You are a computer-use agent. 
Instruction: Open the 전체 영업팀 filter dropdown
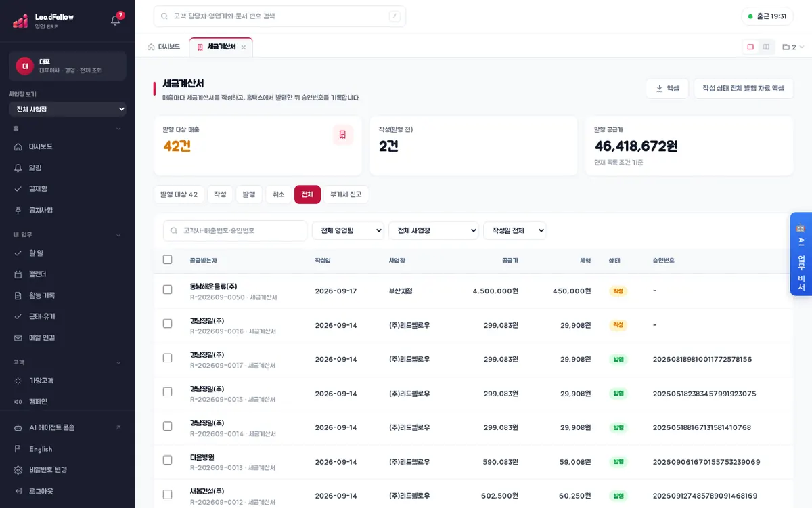point(348,230)
